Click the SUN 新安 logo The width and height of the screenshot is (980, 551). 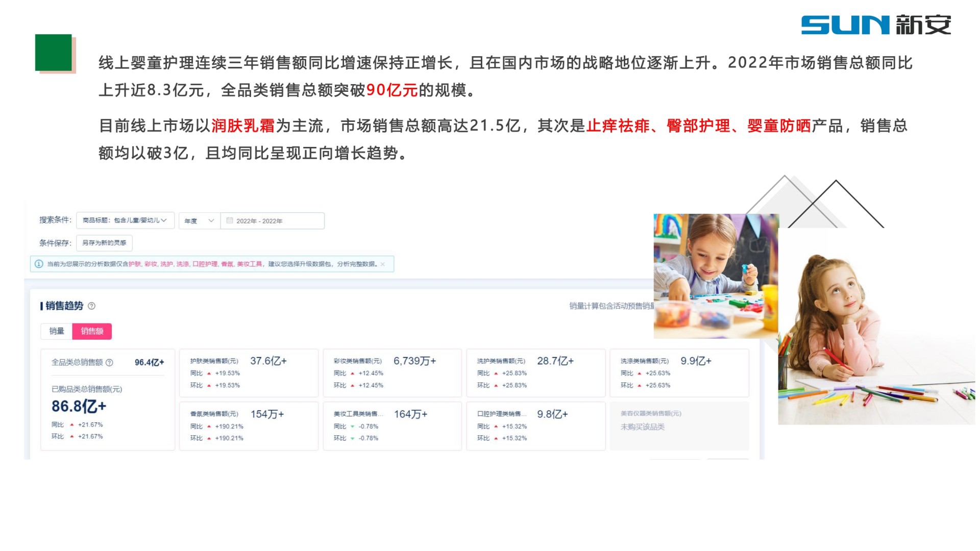876,25
